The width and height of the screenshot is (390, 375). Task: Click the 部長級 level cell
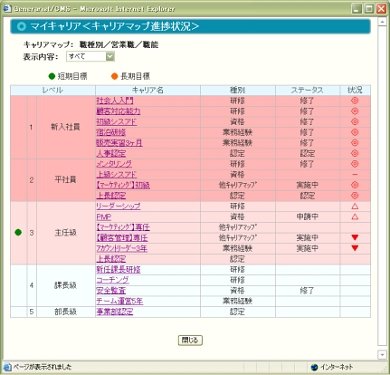pyautogui.click(x=66, y=312)
